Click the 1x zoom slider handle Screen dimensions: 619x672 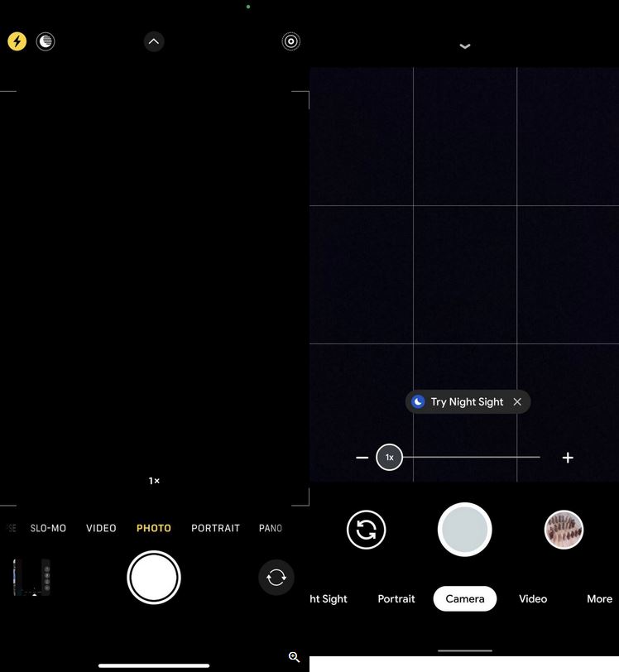point(389,458)
